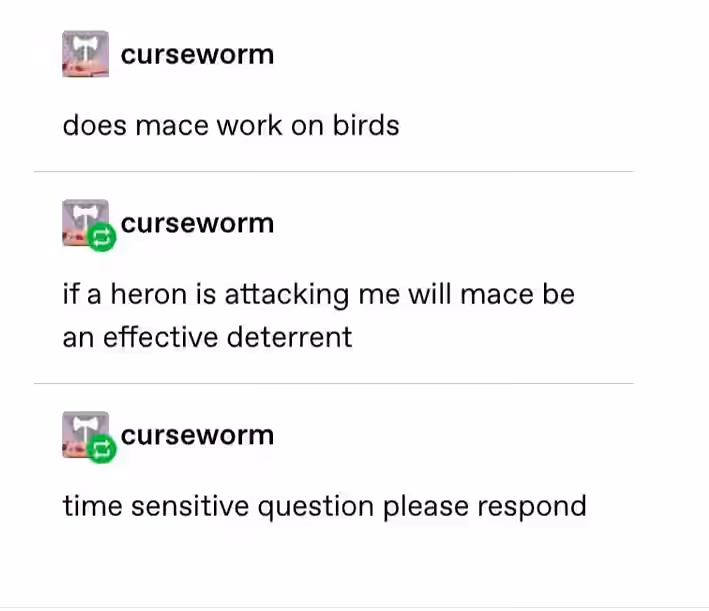Click the green reblog badge on the heron post
Viewport: 709px width, 611px height.
[x=101, y=237]
